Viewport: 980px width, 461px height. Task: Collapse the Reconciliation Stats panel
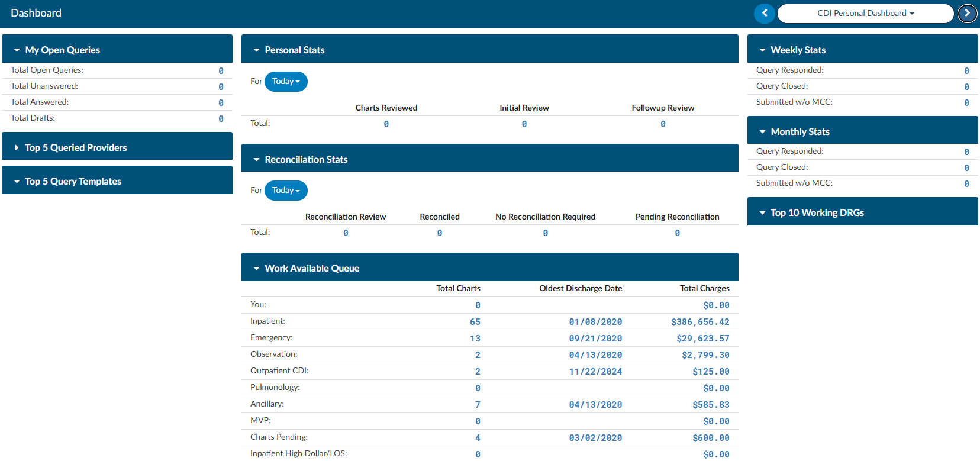tap(490, 159)
